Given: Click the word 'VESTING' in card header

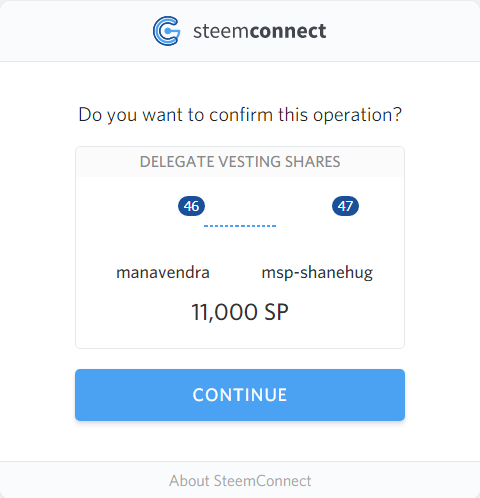Looking at the screenshot, I should [x=249, y=162].
